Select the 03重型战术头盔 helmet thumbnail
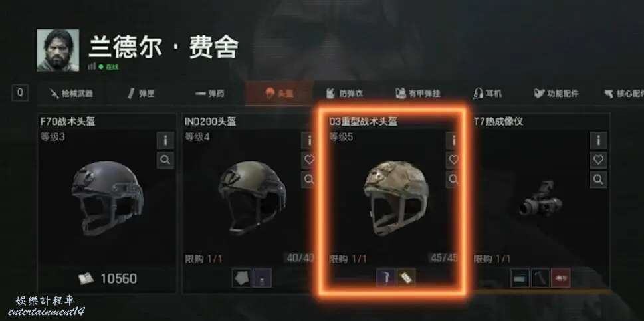This screenshot has width=644, height=321. click(x=395, y=197)
